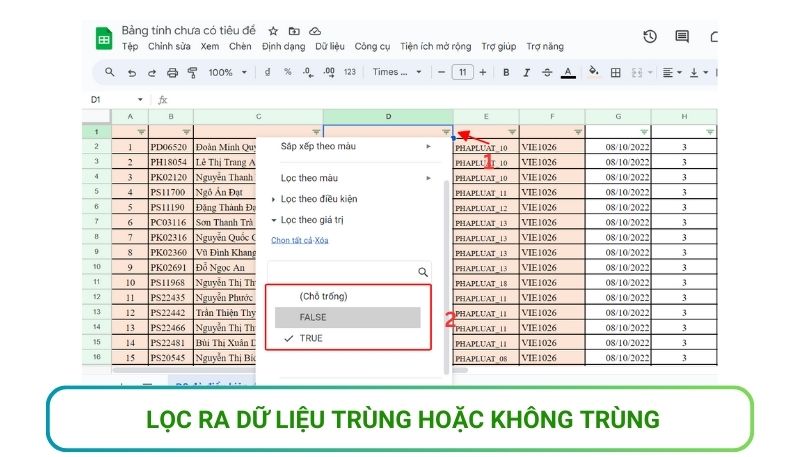Viewport: 800px width, 457px height.
Task: Click the cell containing PD06520
Action: 171,147
